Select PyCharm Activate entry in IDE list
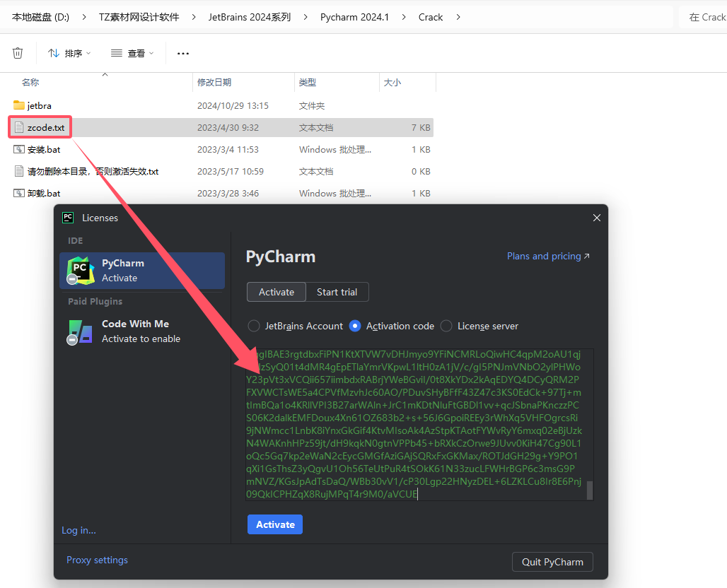This screenshot has height=588, width=727. [x=142, y=271]
